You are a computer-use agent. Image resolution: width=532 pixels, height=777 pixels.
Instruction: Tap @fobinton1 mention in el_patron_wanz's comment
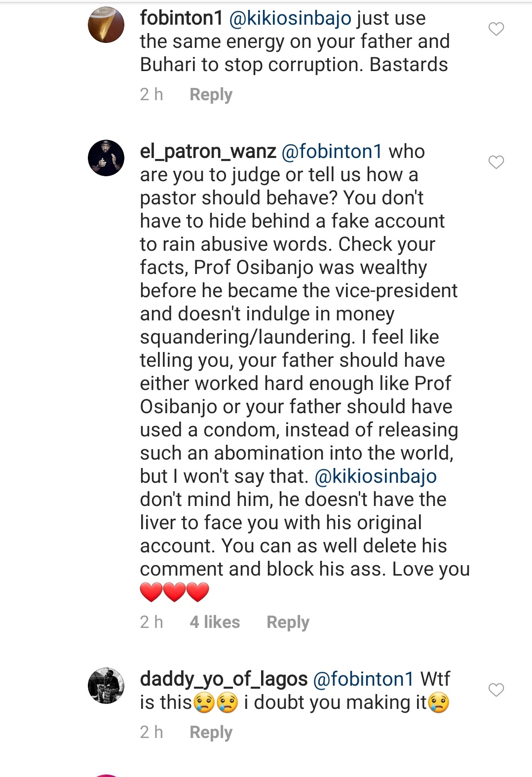332,152
